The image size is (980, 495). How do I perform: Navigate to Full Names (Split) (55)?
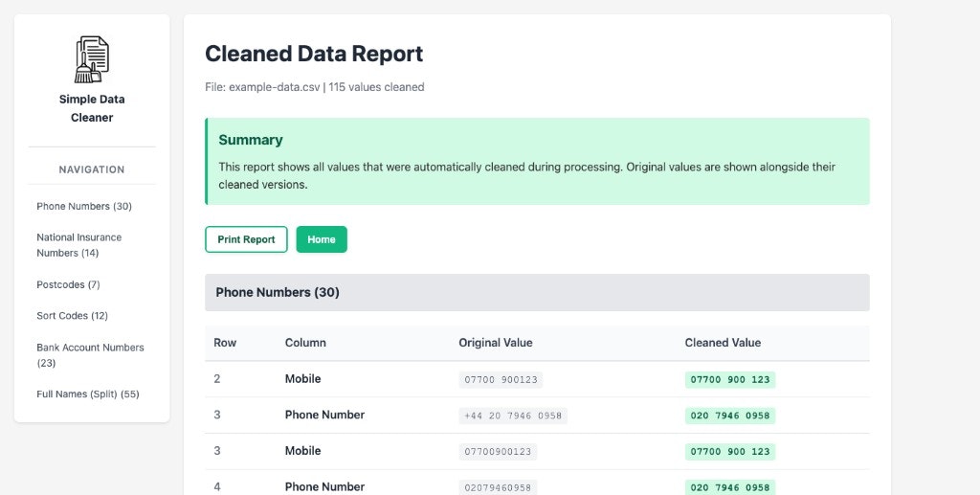pos(88,394)
